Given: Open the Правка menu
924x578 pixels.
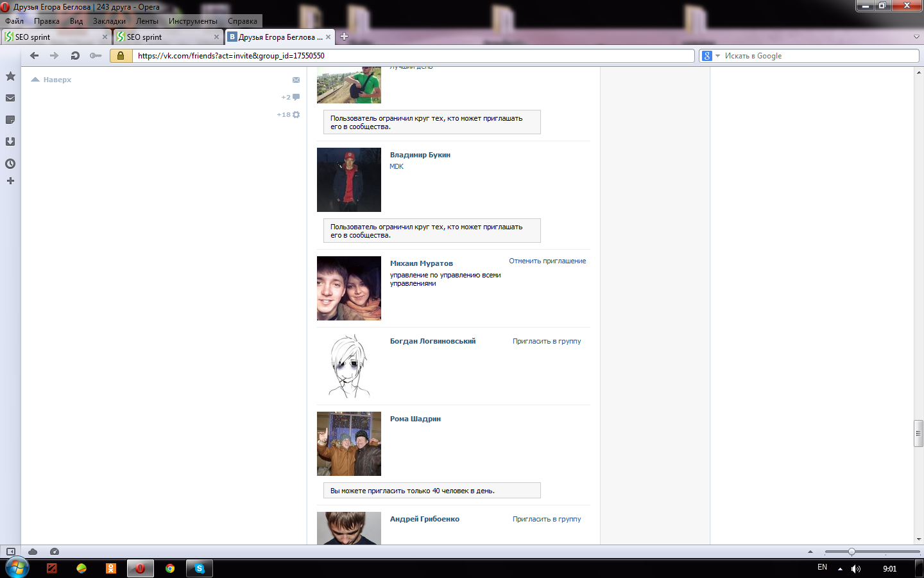Looking at the screenshot, I should [x=47, y=21].
